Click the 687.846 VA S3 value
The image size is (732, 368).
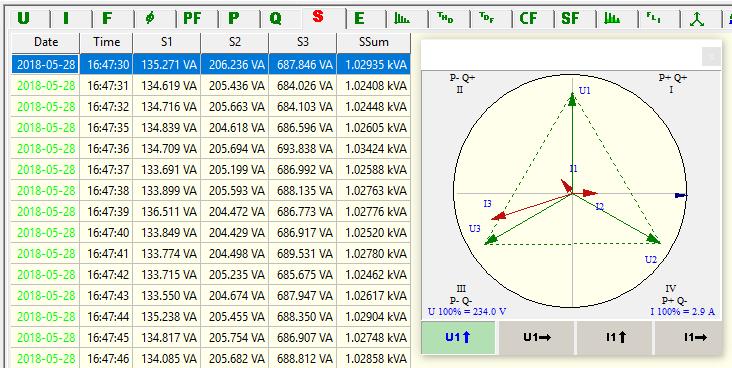click(303, 64)
